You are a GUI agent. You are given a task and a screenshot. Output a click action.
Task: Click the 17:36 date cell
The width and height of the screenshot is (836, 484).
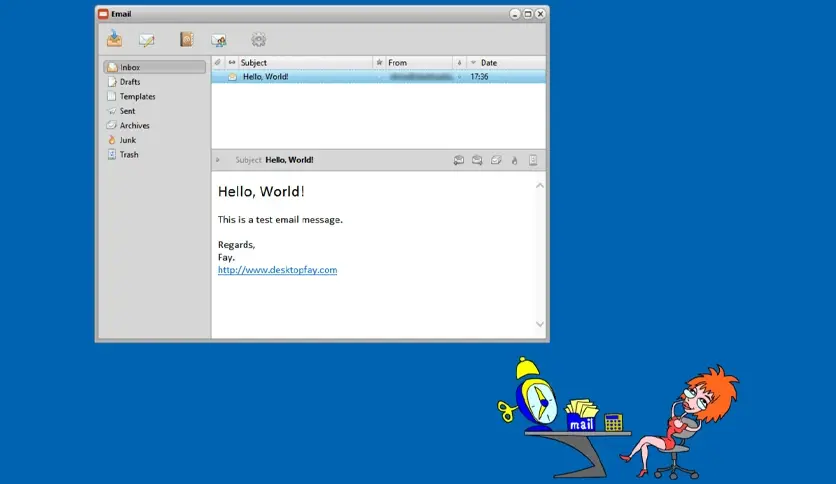tap(479, 77)
